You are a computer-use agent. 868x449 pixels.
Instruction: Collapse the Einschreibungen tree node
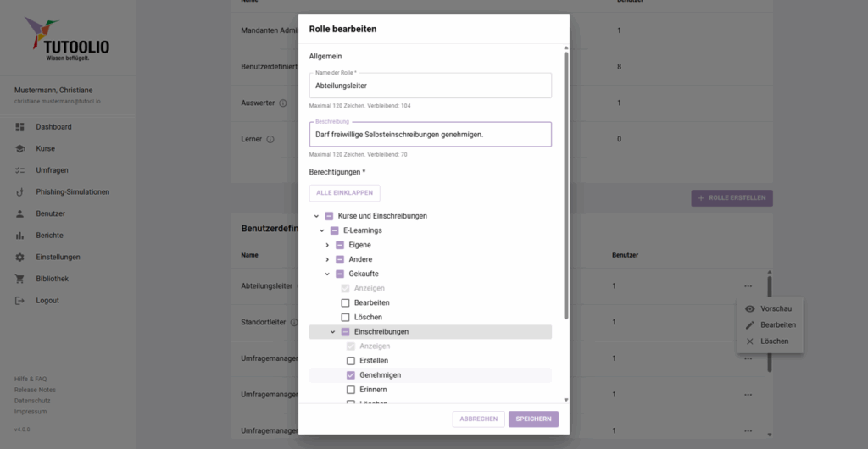coord(333,332)
